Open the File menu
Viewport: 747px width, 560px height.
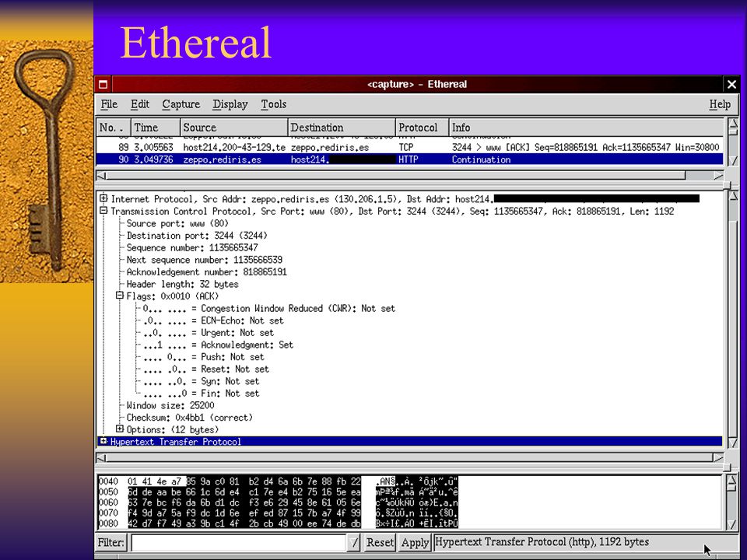coord(109,104)
